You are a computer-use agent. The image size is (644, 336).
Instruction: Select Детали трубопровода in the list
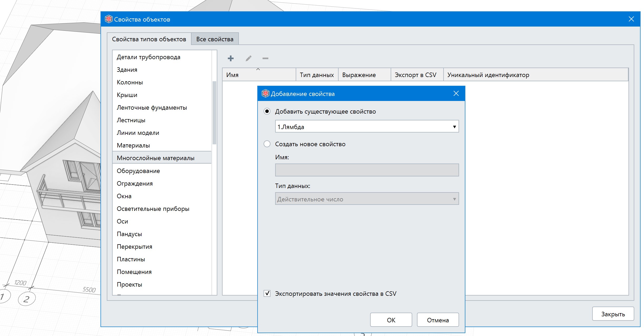tap(162, 57)
